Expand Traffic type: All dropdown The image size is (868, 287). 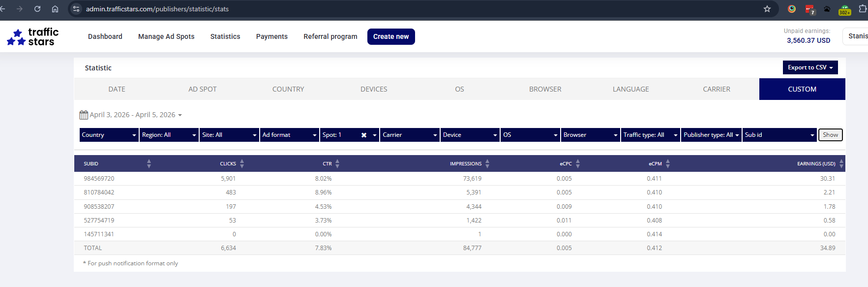[x=650, y=135]
